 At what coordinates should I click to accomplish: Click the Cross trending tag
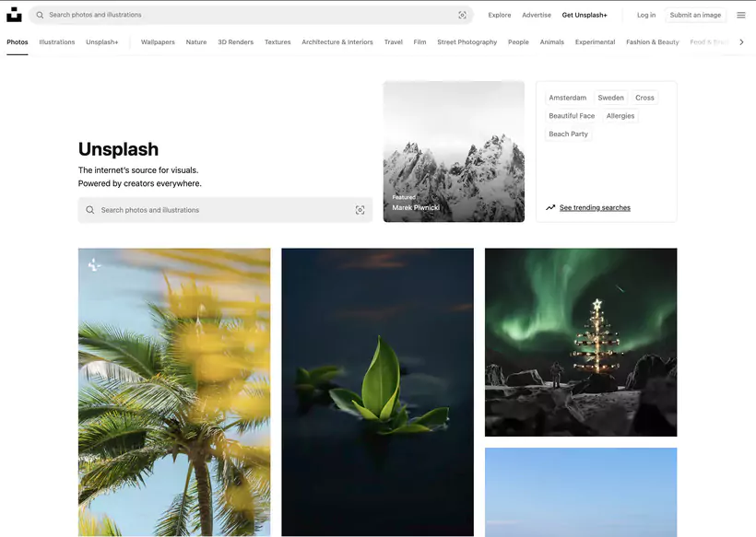(x=644, y=98)
